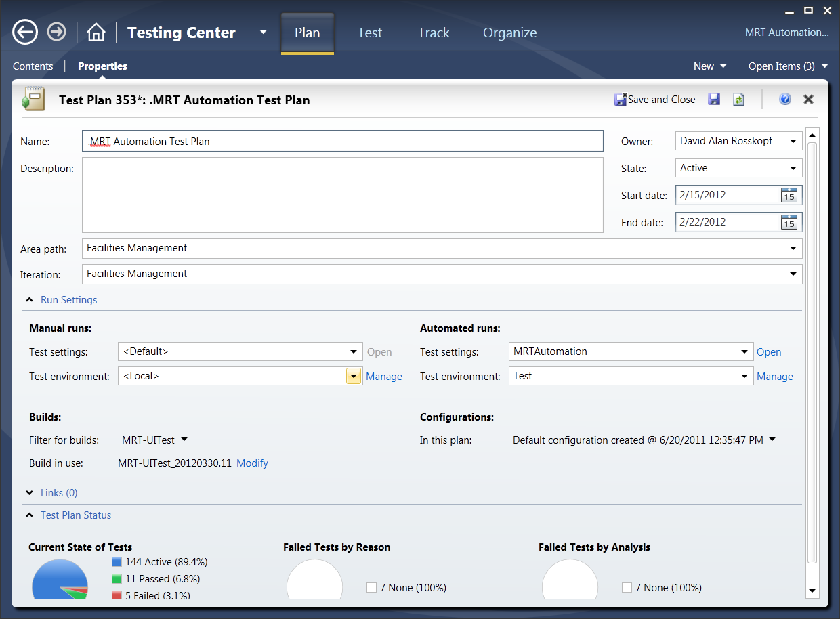Viewport: 840px width, 619px height.
Task: Click Manage link for manual runs
Action: pos(384,377)
